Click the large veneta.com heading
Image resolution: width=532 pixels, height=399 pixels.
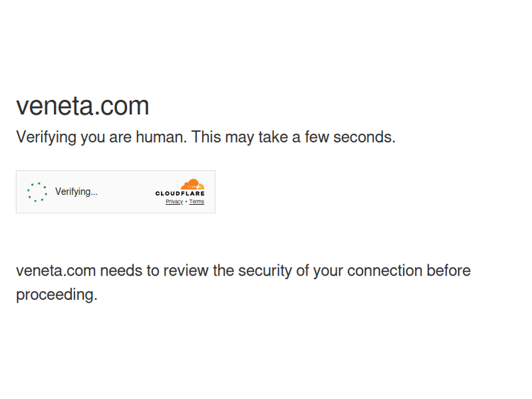pyautogui.click(x=82, y=106)
